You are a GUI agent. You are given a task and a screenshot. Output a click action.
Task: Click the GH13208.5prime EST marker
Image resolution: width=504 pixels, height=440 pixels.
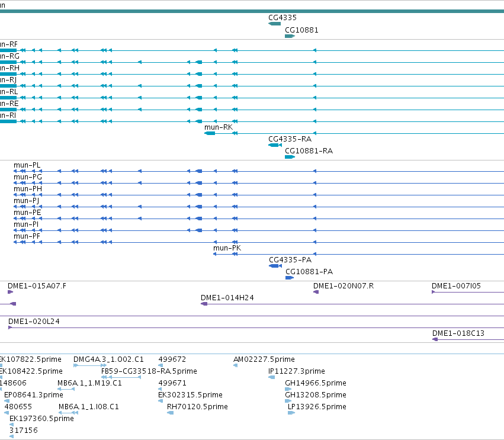tap(288, 401)
